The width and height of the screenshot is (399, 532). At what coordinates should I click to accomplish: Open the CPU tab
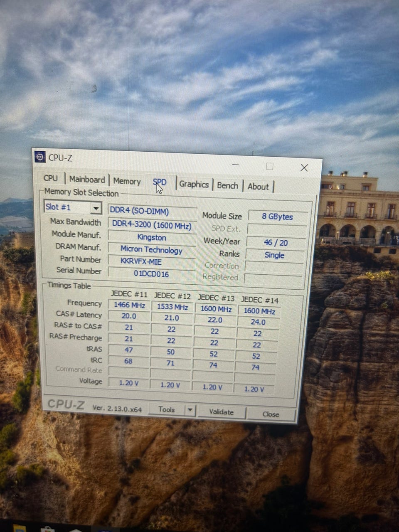click(x=51, y=178)
